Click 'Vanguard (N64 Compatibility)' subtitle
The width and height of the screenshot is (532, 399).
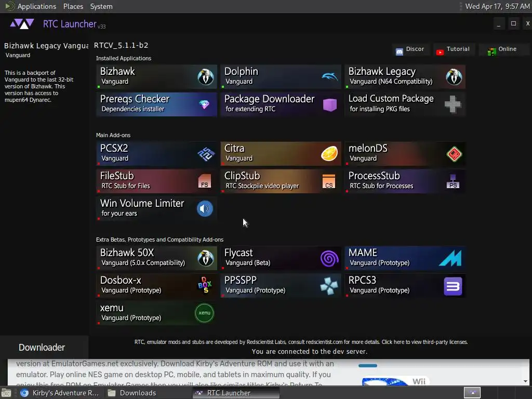(x=391, y=82)
